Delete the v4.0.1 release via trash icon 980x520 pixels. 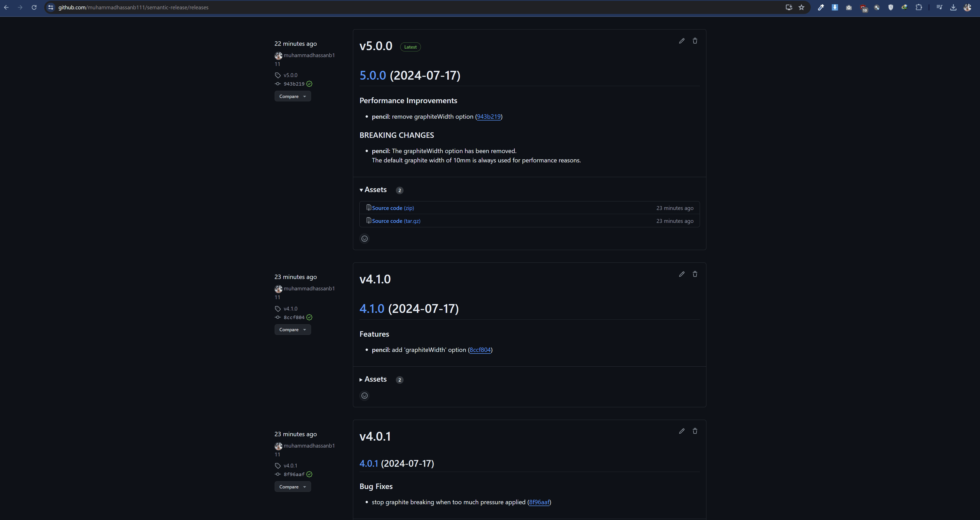click(x=695, y=431)
